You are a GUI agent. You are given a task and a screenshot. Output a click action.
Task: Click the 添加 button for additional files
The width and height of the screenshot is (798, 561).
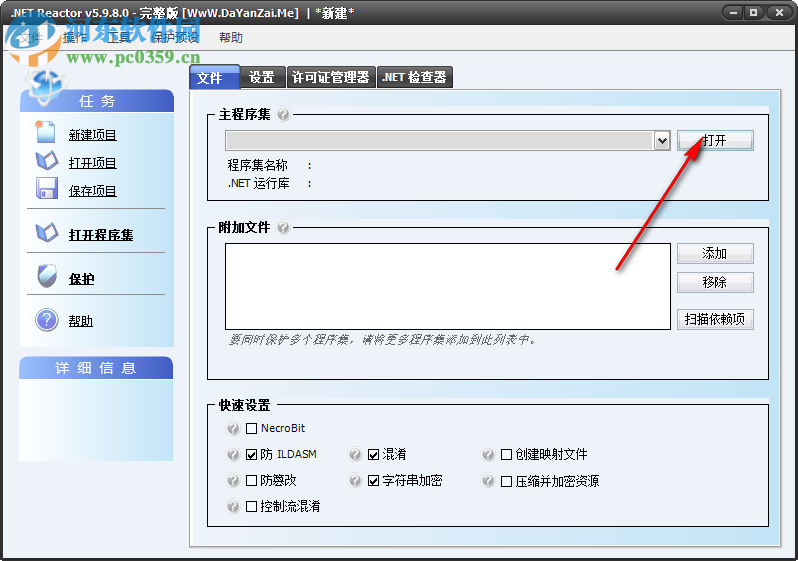(715, 254)
